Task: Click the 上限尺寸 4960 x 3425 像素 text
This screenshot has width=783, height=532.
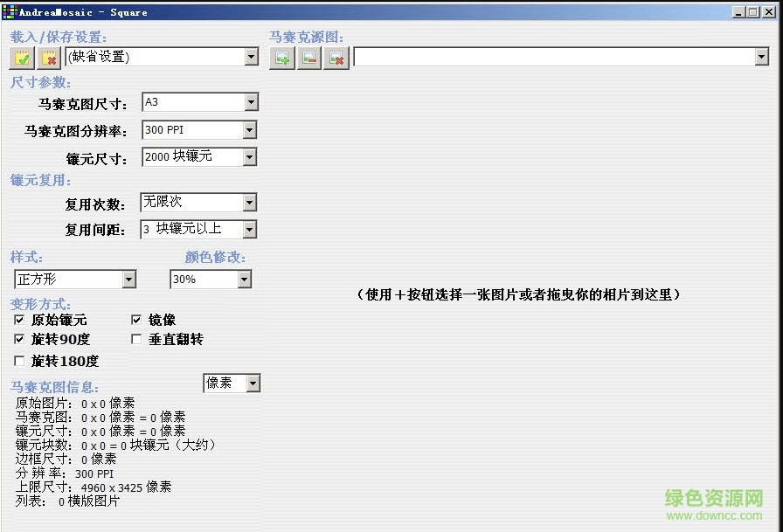Action: coord(94,487)
